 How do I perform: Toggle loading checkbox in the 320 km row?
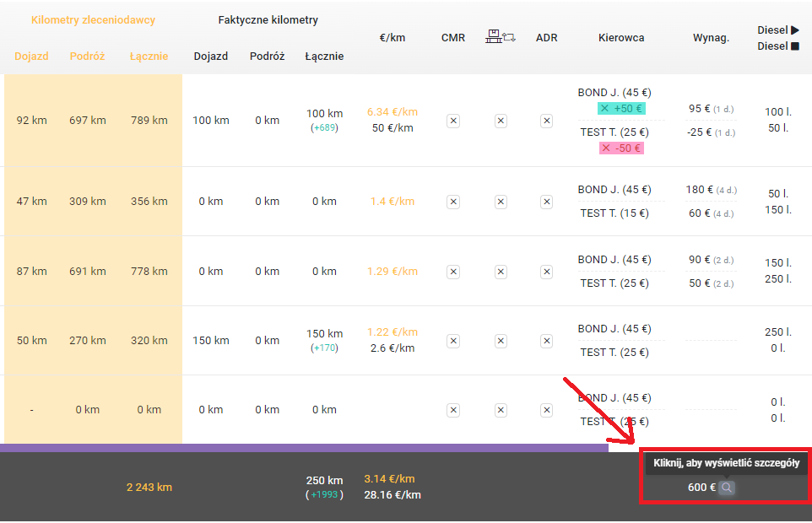click(x=501, y=341)
